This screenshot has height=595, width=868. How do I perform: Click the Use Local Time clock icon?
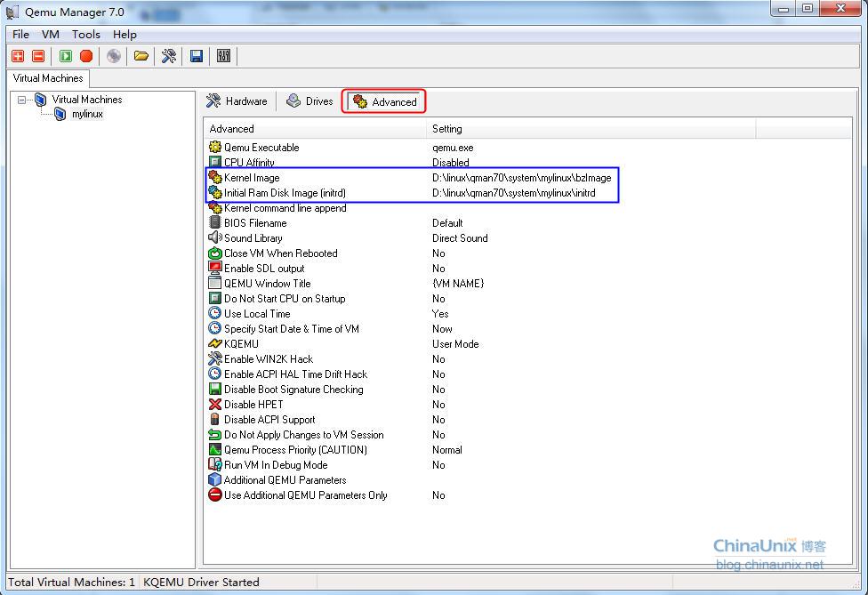click(x=215, y=313)
